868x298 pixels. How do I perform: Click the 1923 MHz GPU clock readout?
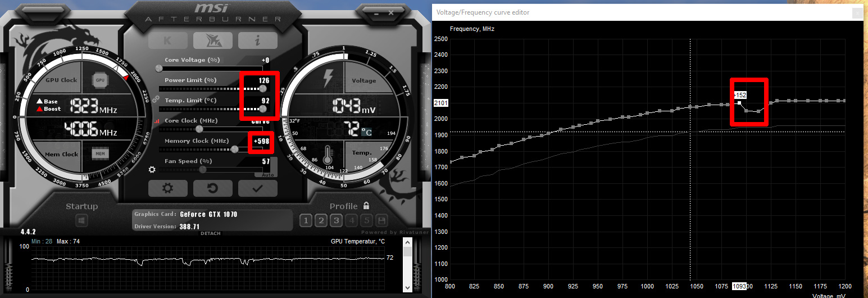click(93, 106)
